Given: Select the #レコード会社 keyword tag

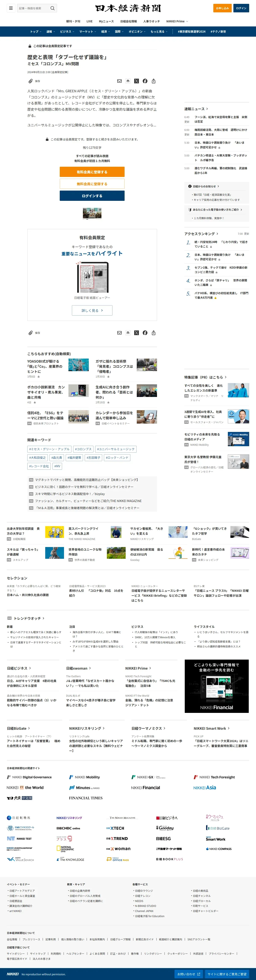Looking at the screenshot, I should 39,466.
